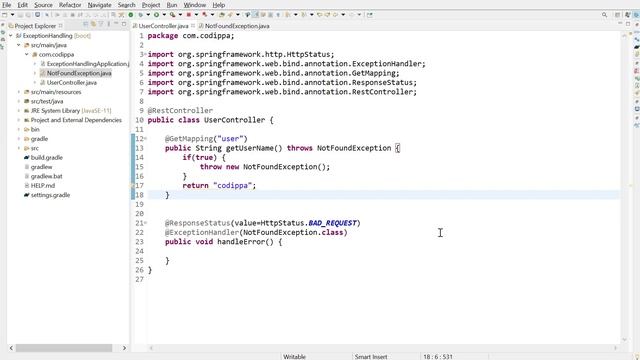Collapse the src/main/java folder

pyautogui.click(x=19, y=45)
